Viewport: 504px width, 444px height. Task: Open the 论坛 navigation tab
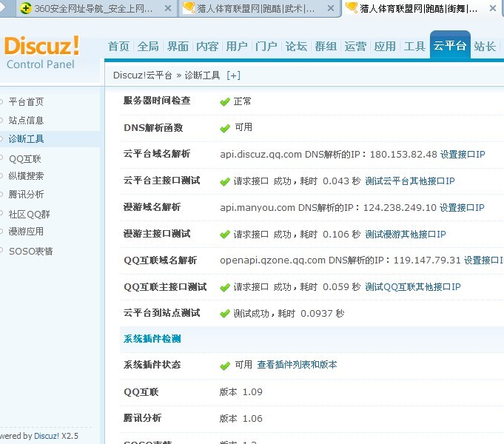click(x=296, y=47)
